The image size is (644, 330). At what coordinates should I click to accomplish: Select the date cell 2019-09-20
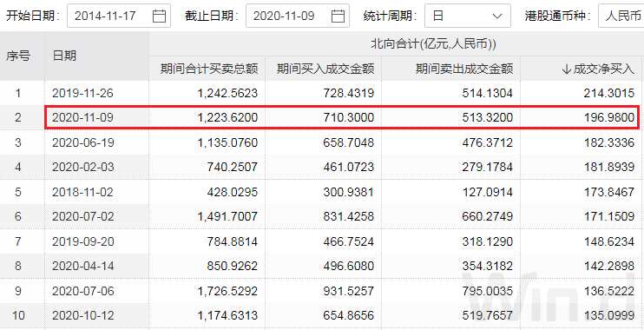pos(82,241)
